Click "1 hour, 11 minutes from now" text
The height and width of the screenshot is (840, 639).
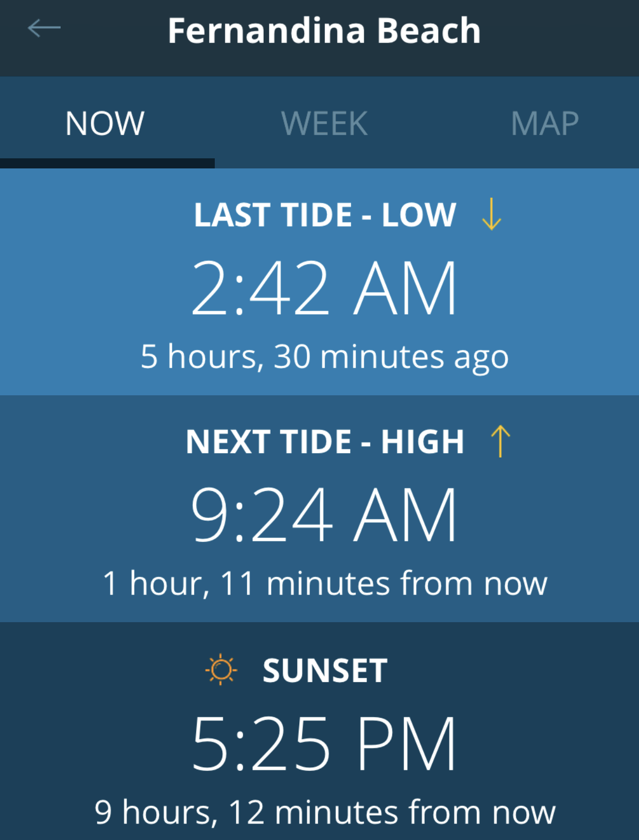click(325, 583)
